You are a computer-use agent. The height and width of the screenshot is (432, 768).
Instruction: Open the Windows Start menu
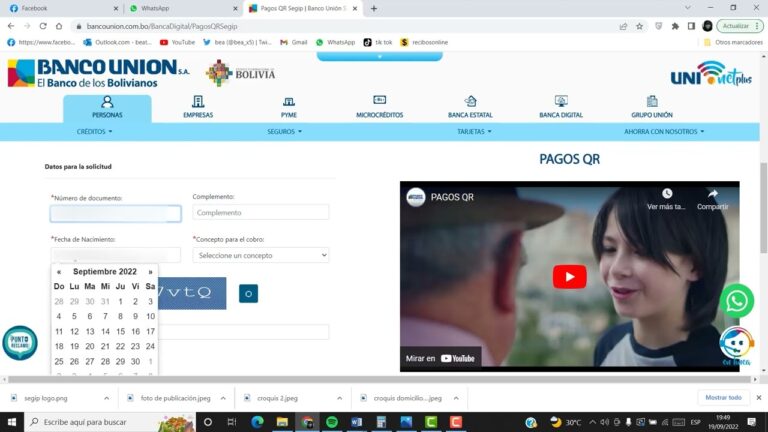[x=12, y=422]
